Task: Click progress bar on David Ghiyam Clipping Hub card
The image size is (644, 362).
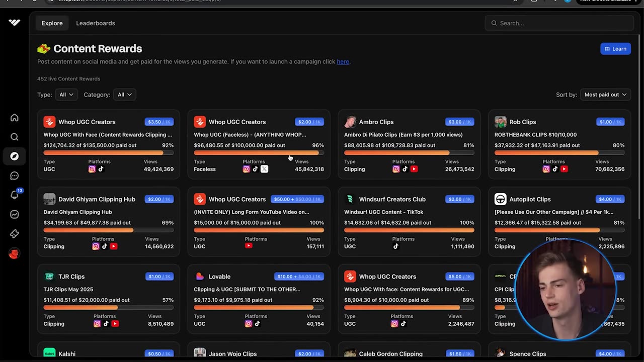Action: tap(108, 230)
